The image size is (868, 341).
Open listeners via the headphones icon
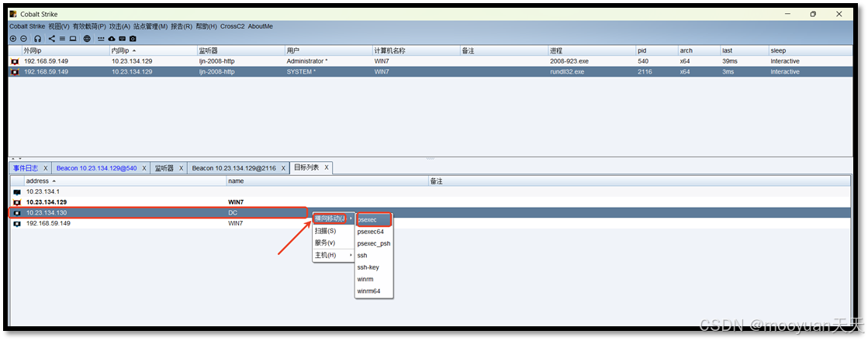(38, 39)
